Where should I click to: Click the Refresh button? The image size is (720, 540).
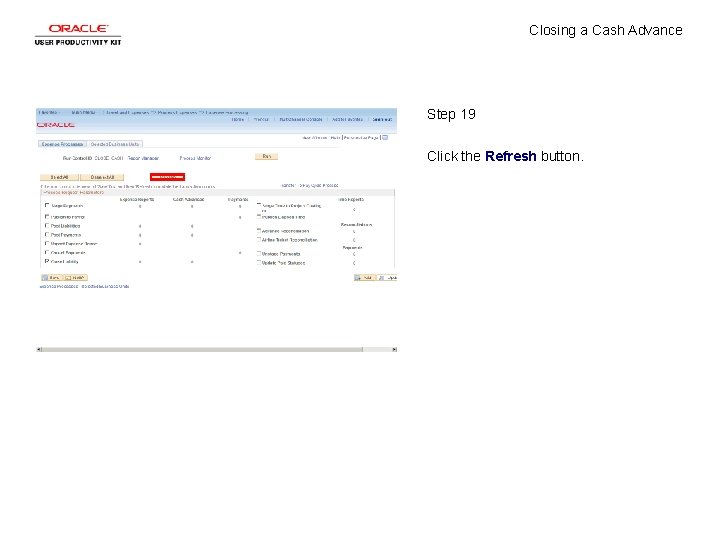pyautogui.click(x=167, y=177)
